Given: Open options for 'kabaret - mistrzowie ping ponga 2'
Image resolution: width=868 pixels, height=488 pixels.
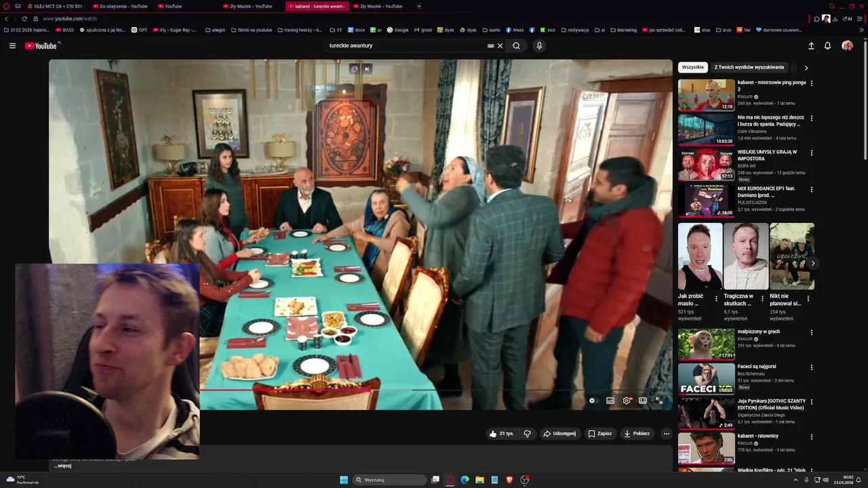Looking at the screenshot, I should [x=812, y=83].
